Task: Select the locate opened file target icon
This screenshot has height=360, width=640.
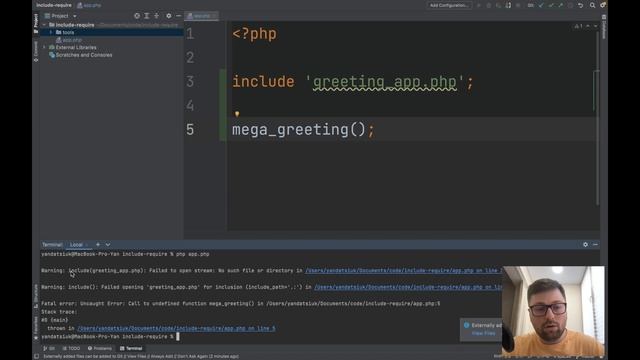Action: coord(137,16)
